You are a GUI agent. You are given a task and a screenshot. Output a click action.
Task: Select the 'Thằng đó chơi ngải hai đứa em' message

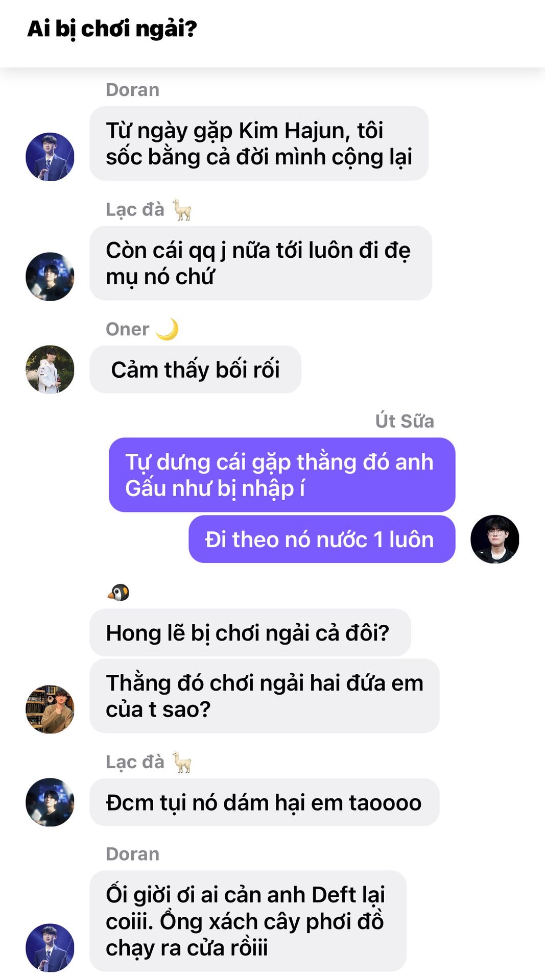point(265,696)
